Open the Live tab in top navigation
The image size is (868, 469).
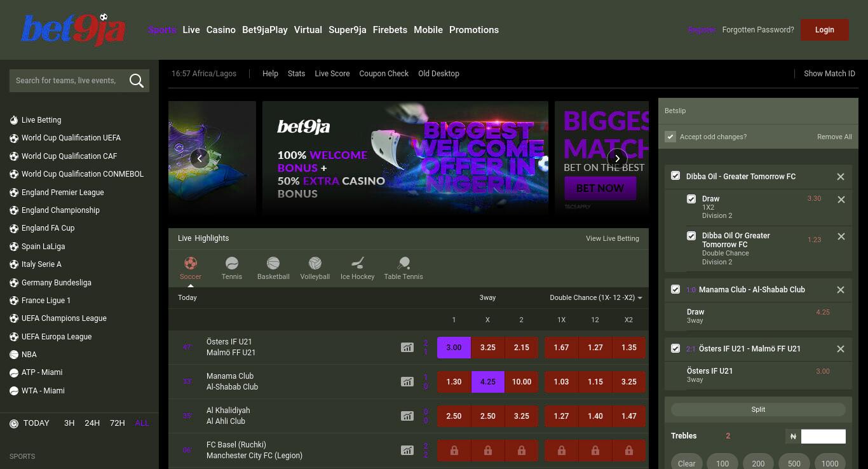[x=191, y=30]
